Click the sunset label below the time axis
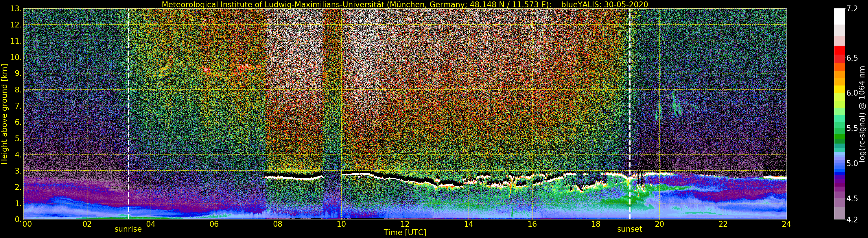The height and width of the screenshot is (238, 868). pyautogui.click(x=629, y=229)
